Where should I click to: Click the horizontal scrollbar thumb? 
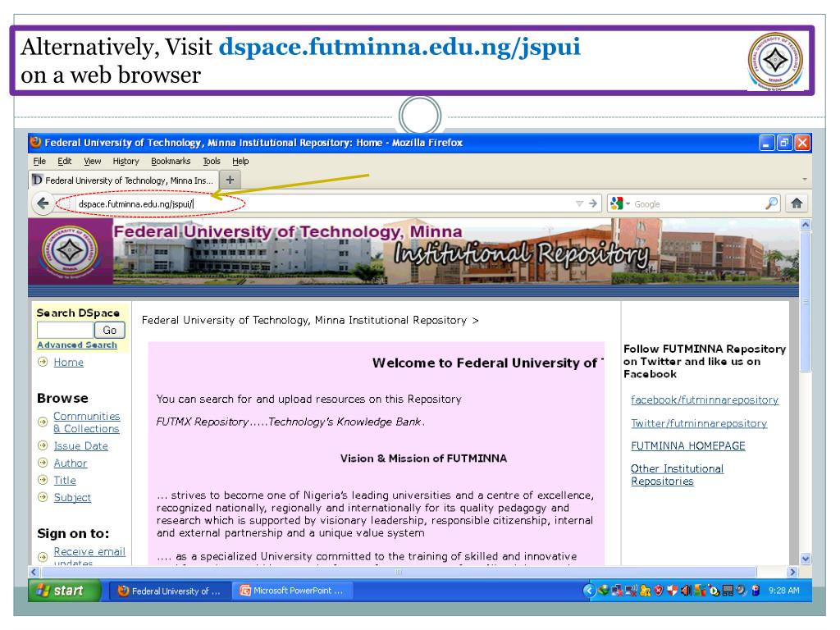(x=399, y=572)
